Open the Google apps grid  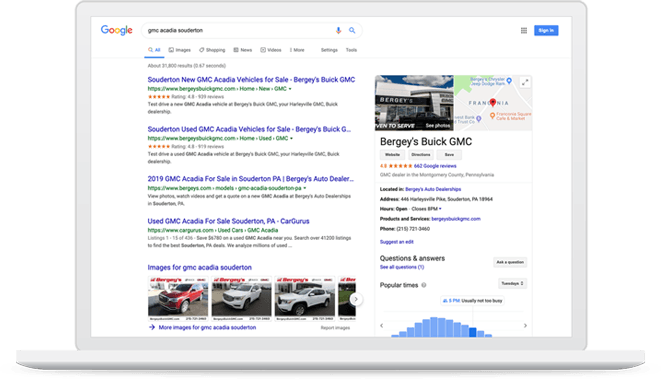click(524, 30)
